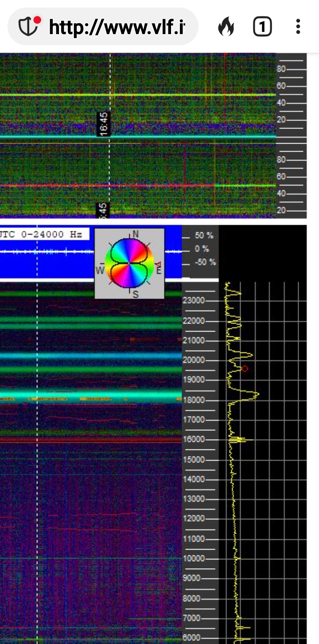The image size is (319, 644).
Task: Click the 50 % amplitude scale label
Action: [204, 235]
